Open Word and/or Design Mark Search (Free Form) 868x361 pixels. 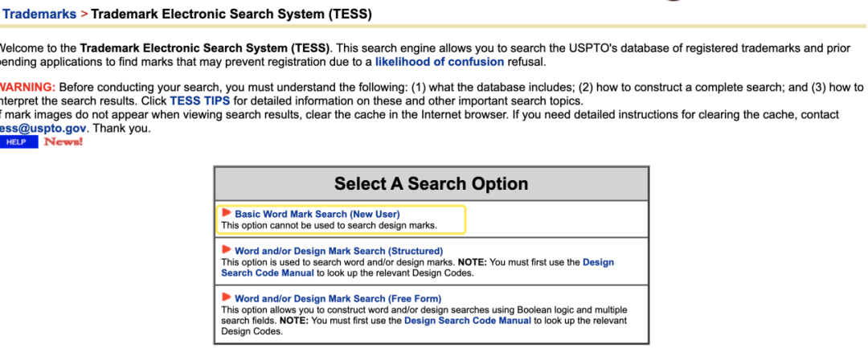tap(338, 298)
